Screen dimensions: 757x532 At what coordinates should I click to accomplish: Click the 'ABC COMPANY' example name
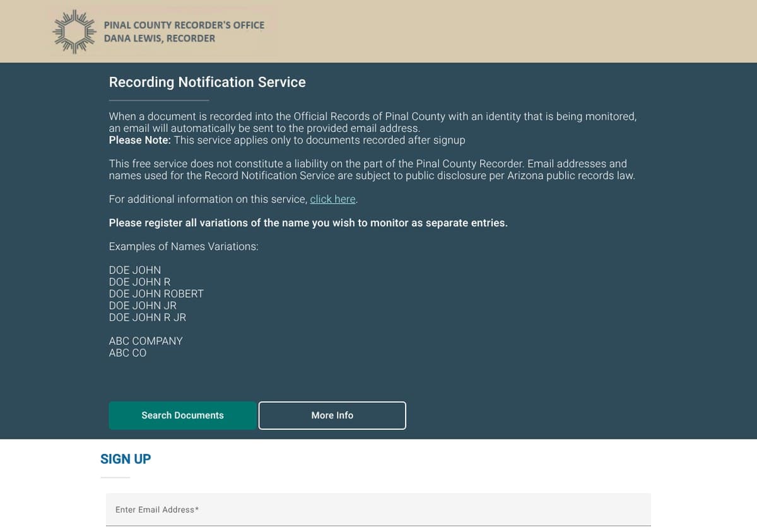(x=146, y=341)
